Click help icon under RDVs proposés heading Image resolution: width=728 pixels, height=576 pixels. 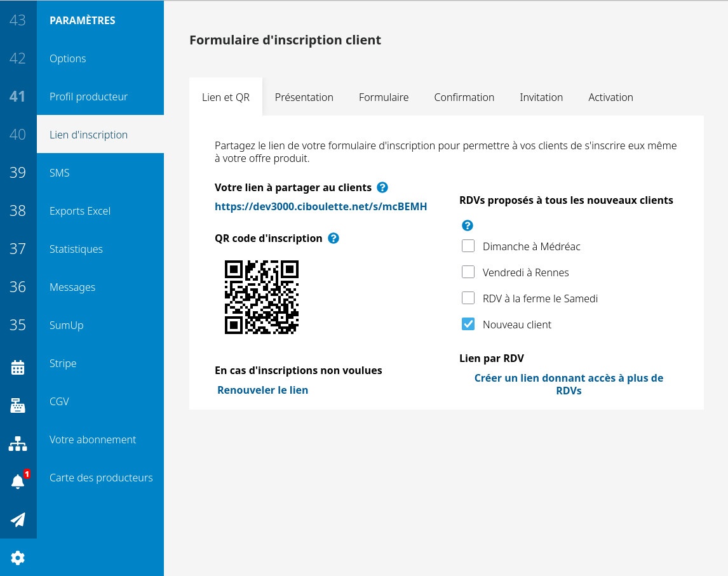tap(468, 225)
